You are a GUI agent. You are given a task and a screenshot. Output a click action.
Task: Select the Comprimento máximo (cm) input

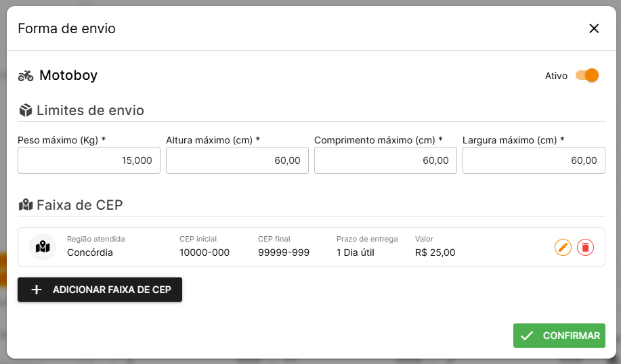coord(385,160)
